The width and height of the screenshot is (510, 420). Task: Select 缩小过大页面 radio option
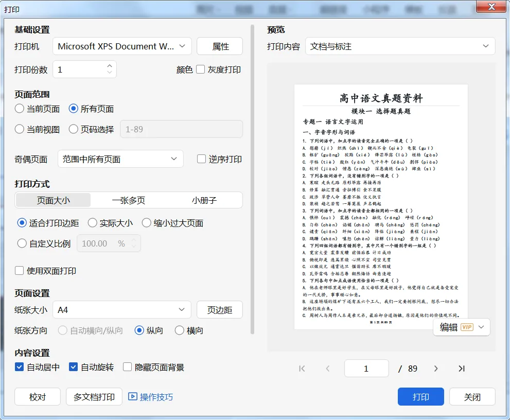point(146,223)
